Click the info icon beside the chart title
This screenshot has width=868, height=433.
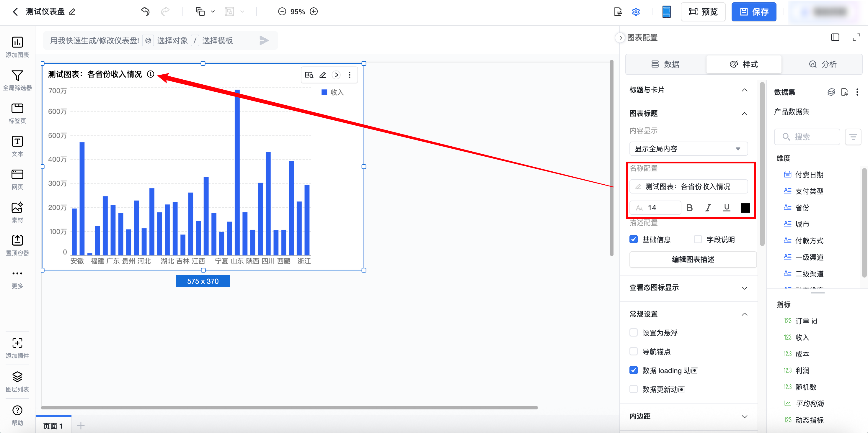[x=151, y=74]
